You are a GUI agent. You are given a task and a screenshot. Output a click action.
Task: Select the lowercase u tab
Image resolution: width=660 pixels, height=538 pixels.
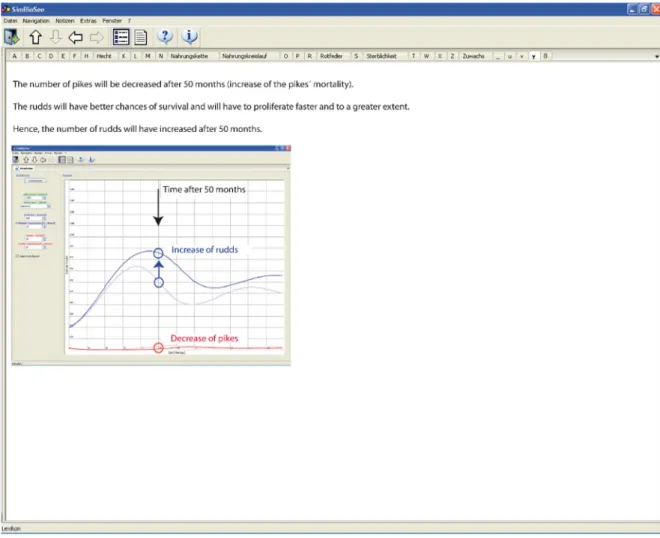tap(510, 56)
